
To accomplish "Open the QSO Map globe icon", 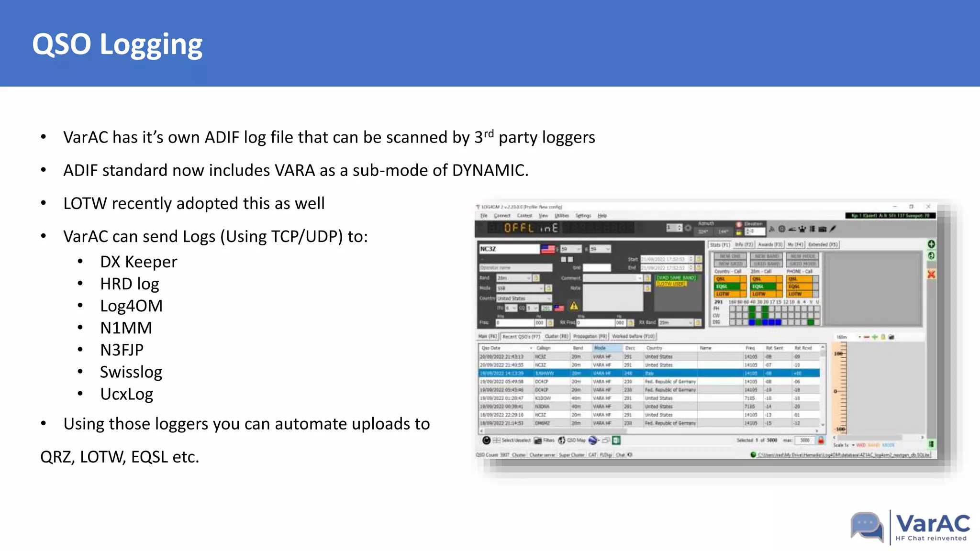I will coord(562,440).
